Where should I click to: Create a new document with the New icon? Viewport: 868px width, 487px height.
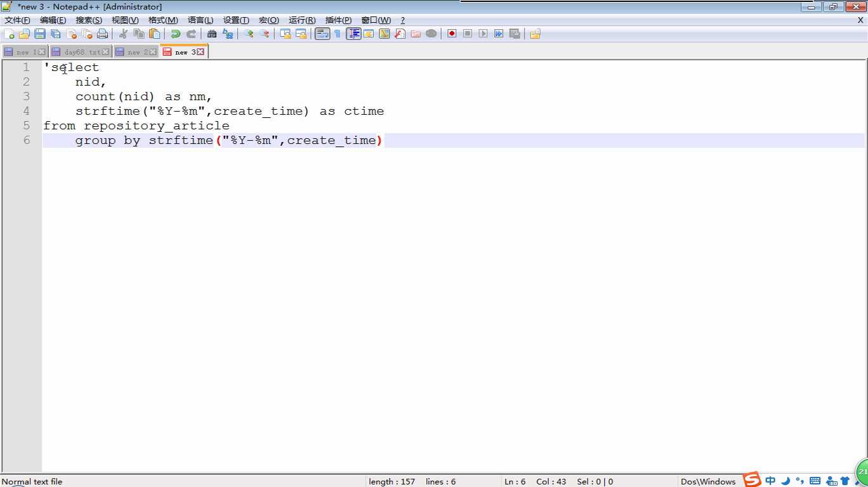(10, 34)
